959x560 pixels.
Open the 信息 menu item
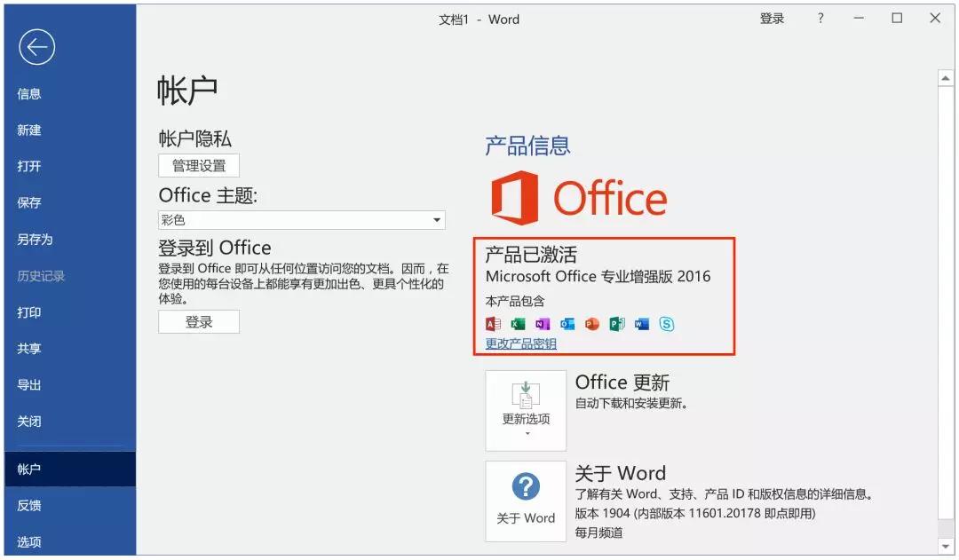29,93
